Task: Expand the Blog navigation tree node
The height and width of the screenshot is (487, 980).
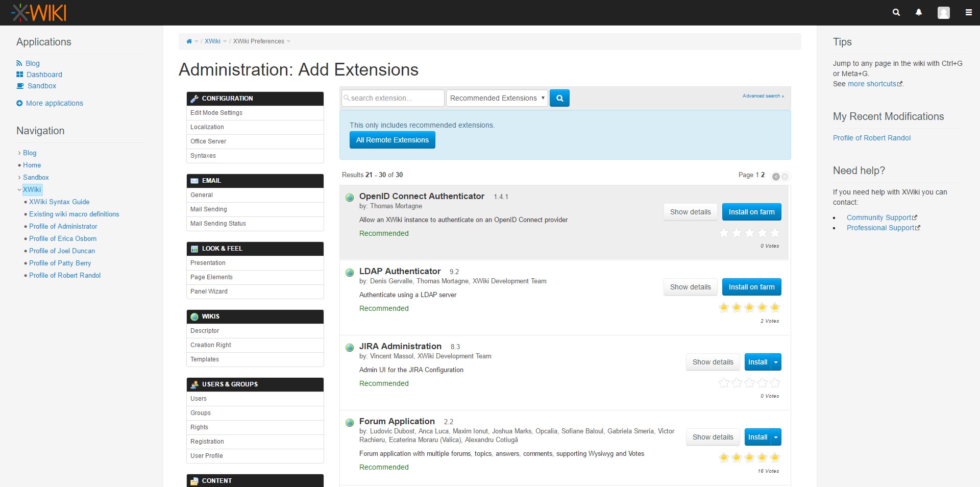Action: click(x=19, y=153)
